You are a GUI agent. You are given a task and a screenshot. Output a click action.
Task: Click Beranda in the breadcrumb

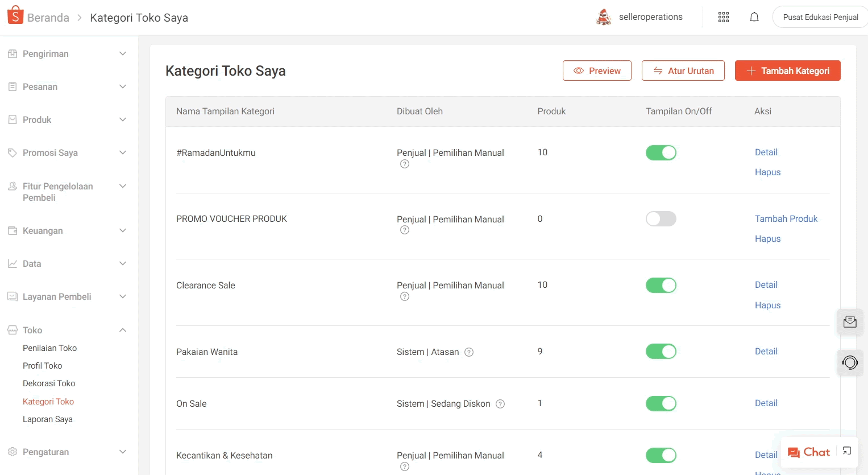tap(48, 18)
